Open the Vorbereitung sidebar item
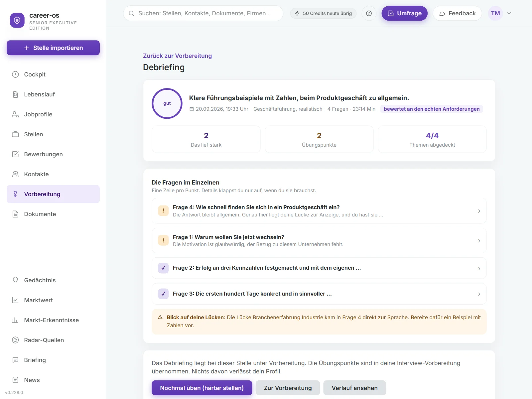Screen dimensions: 532x399 (x=53, y=194)
